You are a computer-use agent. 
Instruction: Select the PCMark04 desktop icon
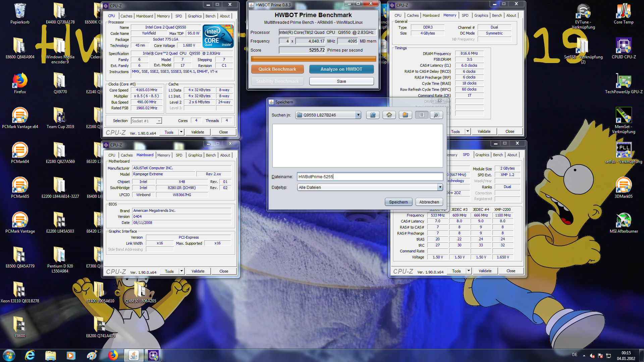tap(20, 153)
